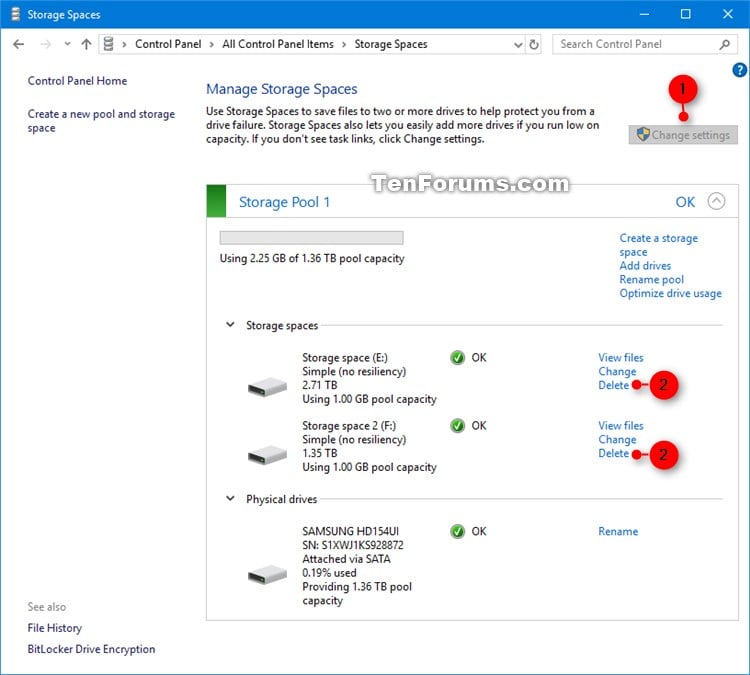Click the 0.19% used text
This screenshot has height=675, width=750.
[329, 573]
